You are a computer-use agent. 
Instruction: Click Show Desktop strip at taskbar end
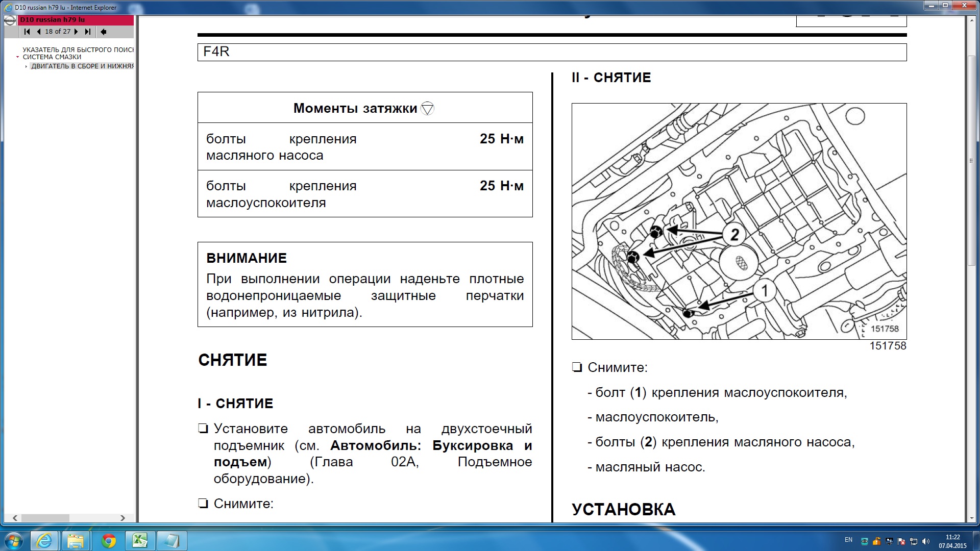[976, 541]
